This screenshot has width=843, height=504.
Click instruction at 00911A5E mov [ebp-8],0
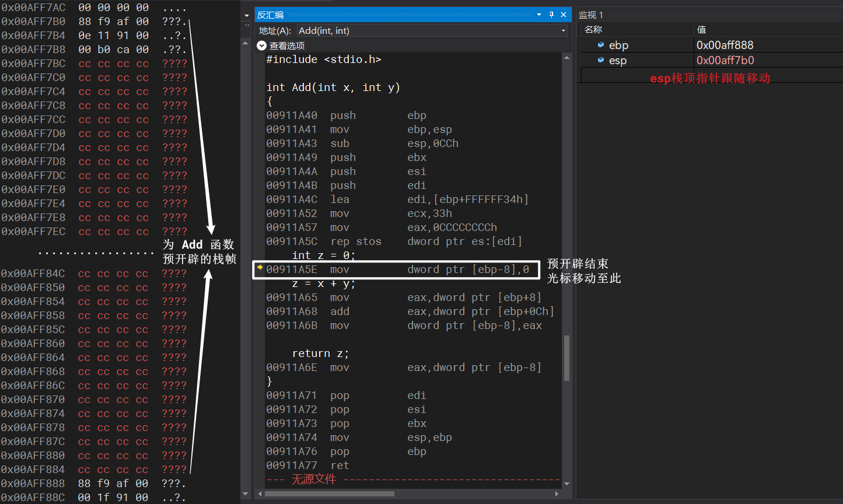point(397,269)
